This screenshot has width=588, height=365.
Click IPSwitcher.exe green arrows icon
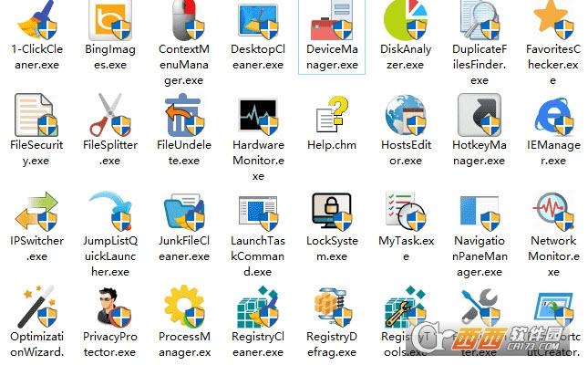point(35,212)
